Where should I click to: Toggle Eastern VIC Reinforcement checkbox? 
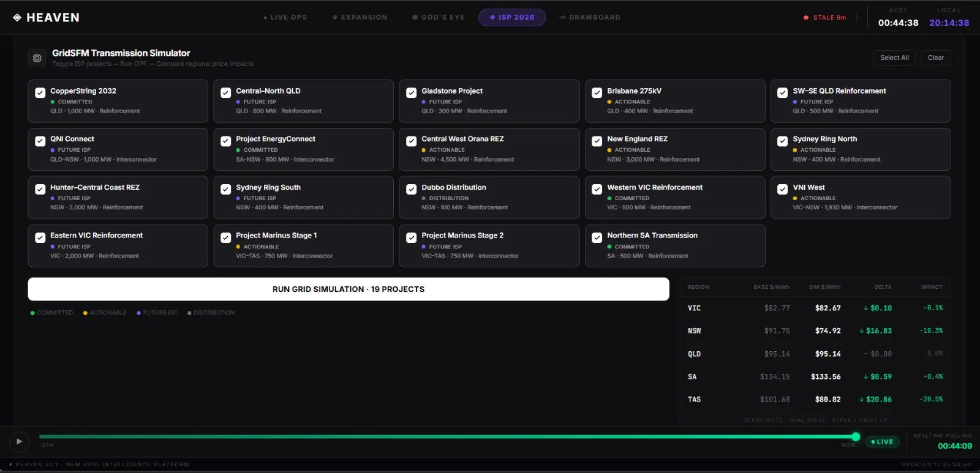40,238
